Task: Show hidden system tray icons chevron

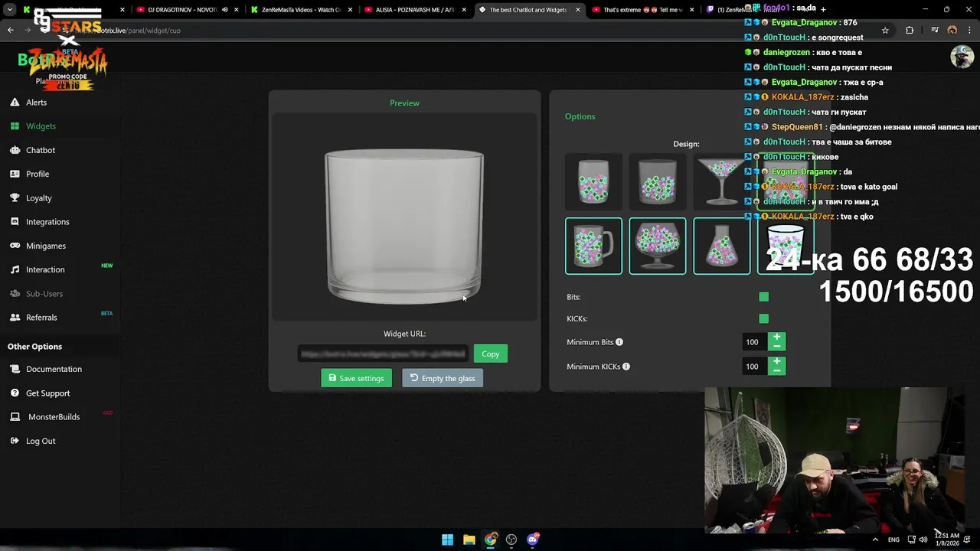Action: coord(875,540)
